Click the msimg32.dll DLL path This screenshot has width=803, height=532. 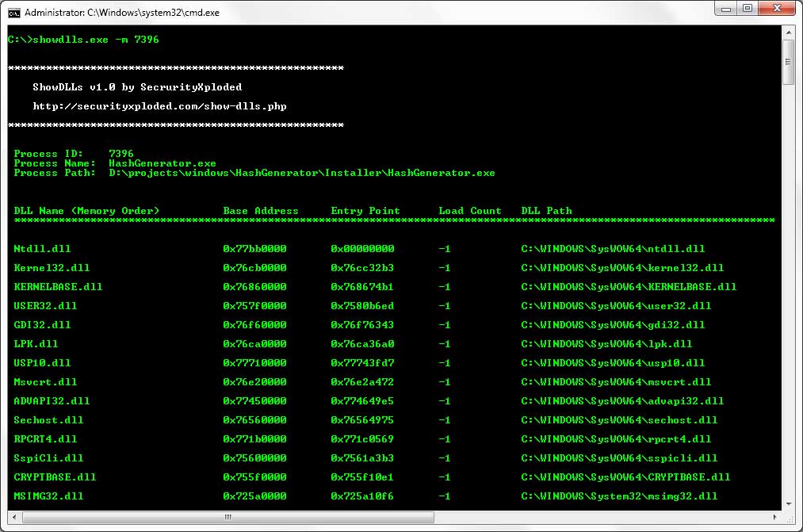(x=619, y=496)
